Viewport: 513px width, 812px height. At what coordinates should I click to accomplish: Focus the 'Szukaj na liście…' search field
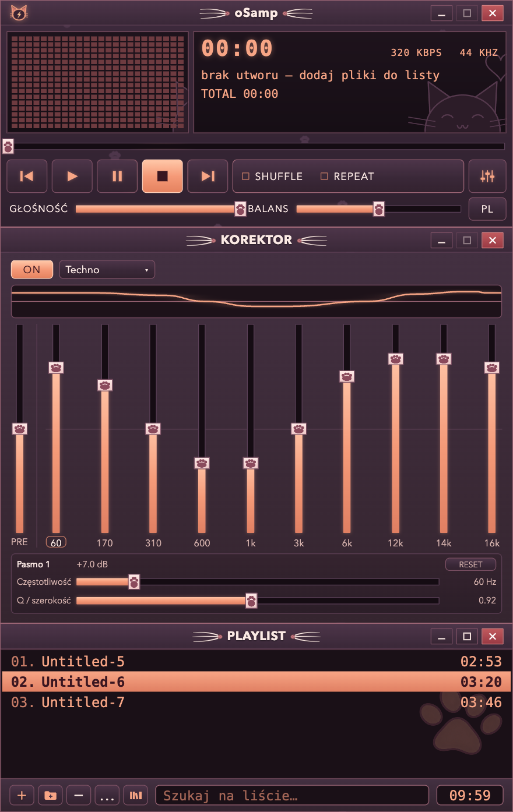click(x=292, y=795)
